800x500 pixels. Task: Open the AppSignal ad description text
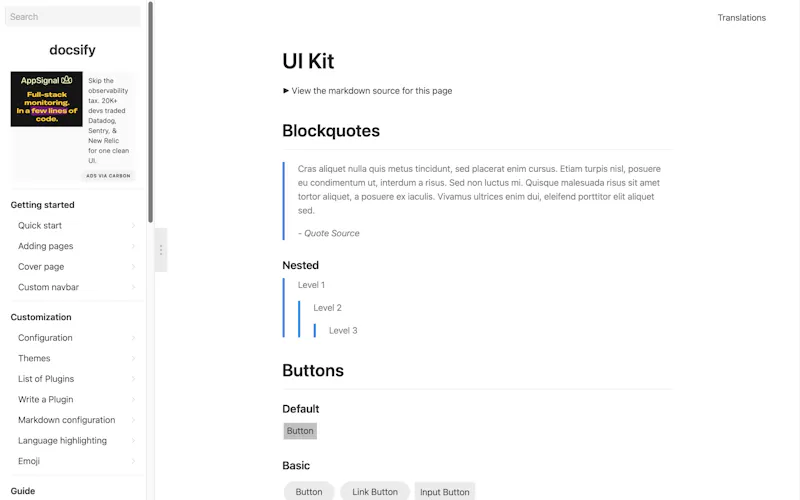(109, 120)
